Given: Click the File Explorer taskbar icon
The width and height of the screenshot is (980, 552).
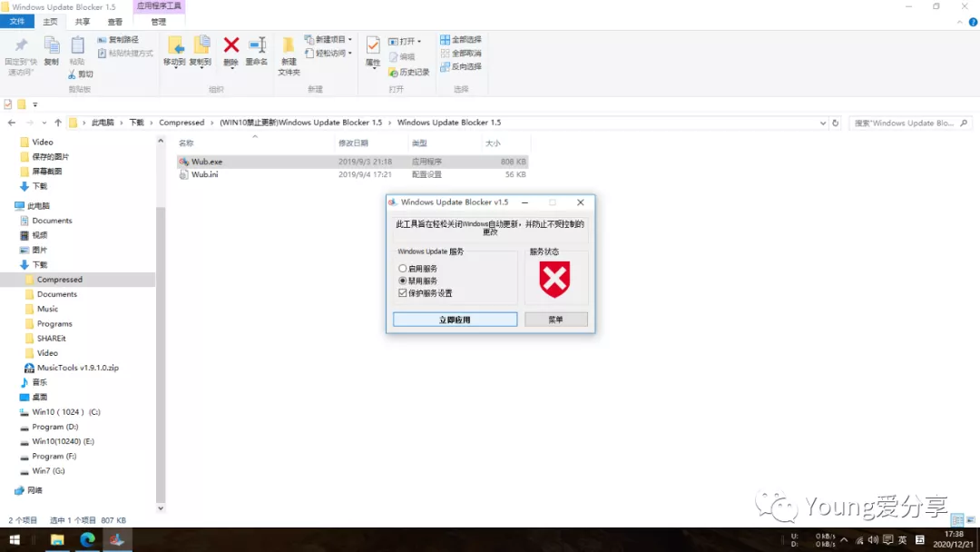Looking at the screenshot, I should tap(57, 539).
